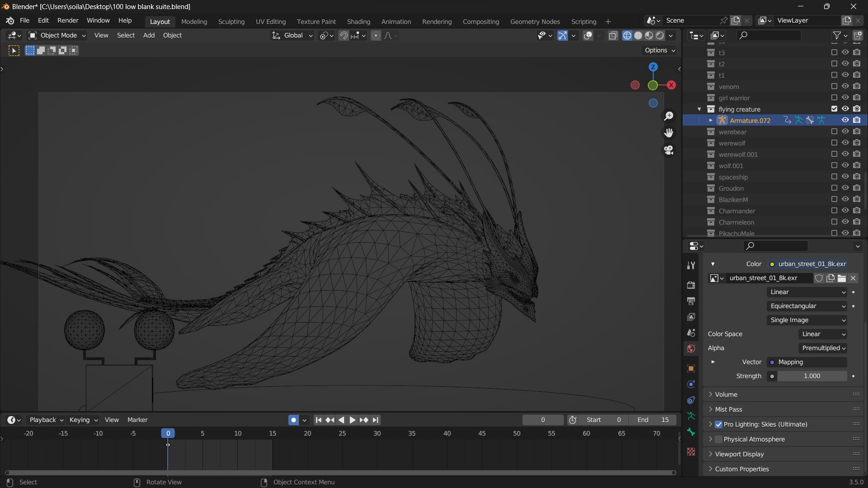Click the Marker menu in timeline
This screenshot has width=868, height=488.
click(x=137, y=420)
